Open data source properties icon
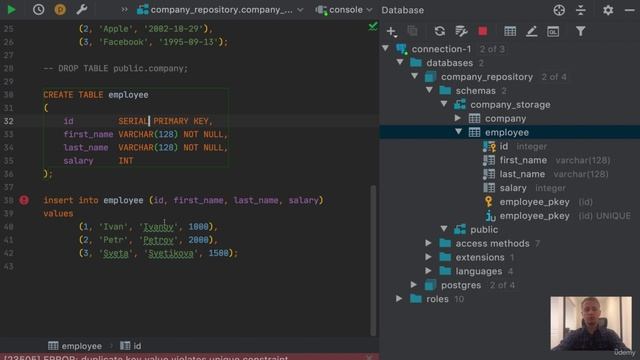 pyautogui.click(x=461, y=31)
